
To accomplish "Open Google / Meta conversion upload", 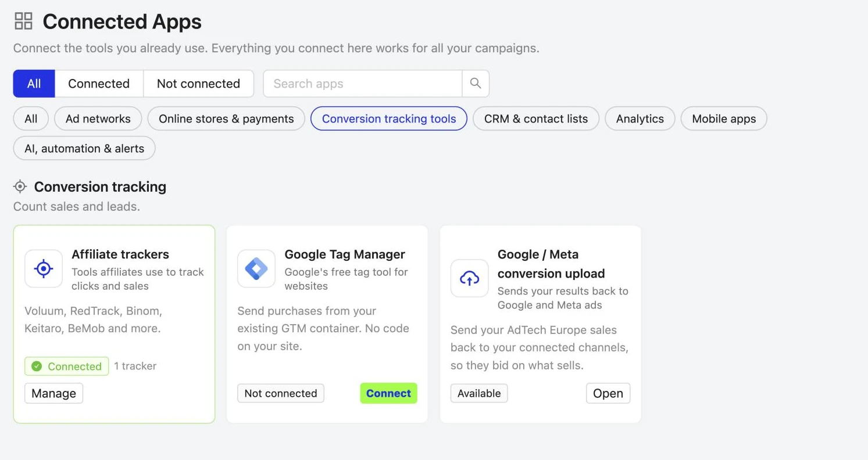I will click(x=608, y=393).
